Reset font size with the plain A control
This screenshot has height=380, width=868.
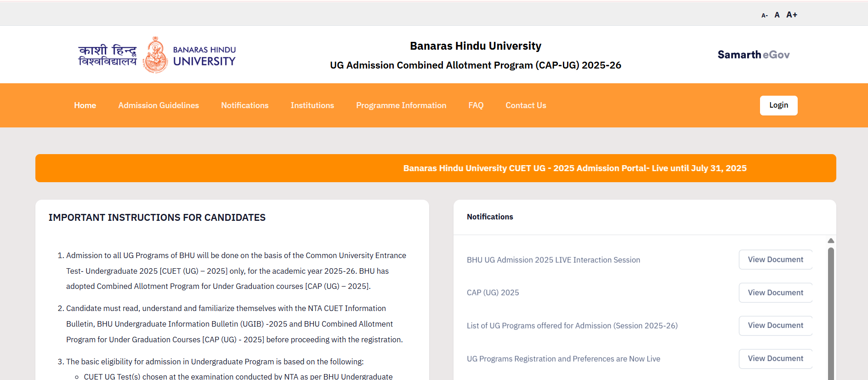777,15
